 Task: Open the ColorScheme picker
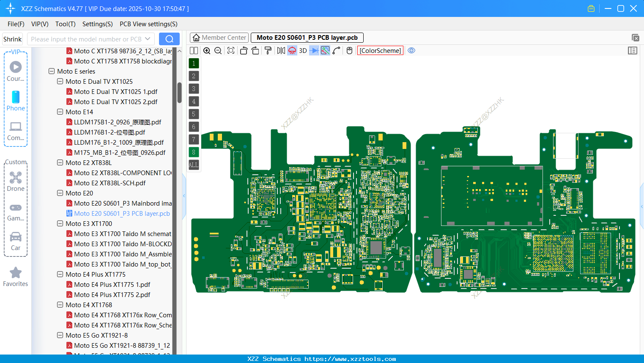click(380, 50)
